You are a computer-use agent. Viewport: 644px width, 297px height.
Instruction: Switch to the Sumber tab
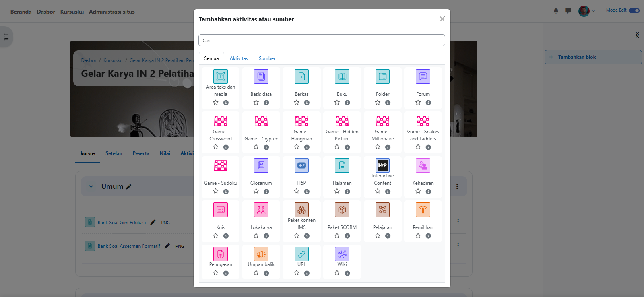267,58
